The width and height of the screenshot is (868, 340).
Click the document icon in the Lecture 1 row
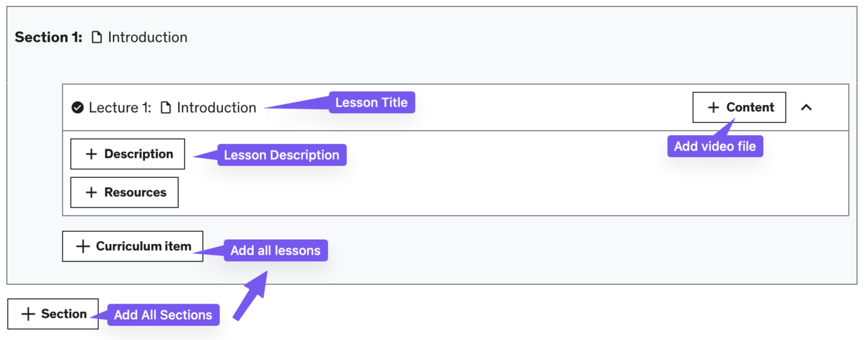[166, 108]
